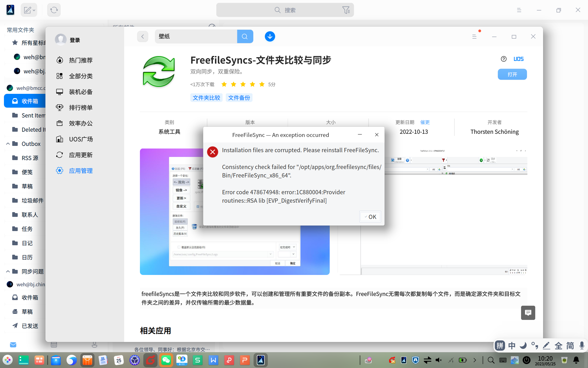Refresh mail using the sync arrows icon
This screenshot has width=588, height=368.
[x=54, y=10]
